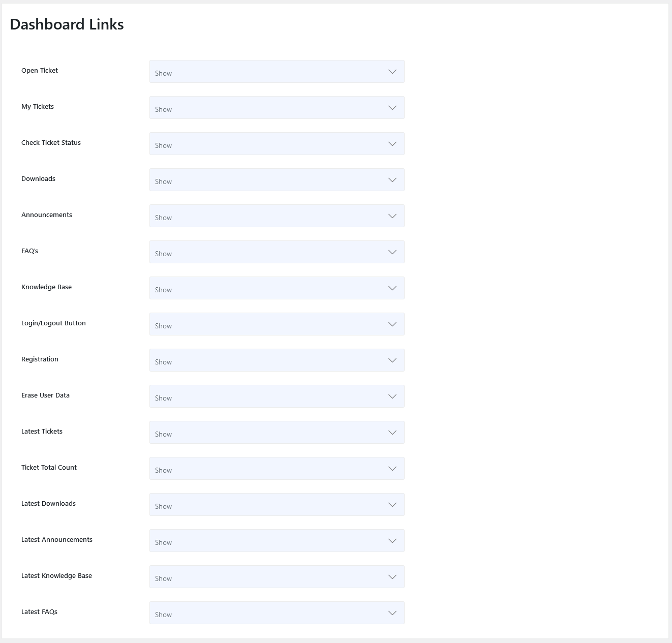
Task: Click the Latest Tickets dropdown
Action: tap(277, 433)
